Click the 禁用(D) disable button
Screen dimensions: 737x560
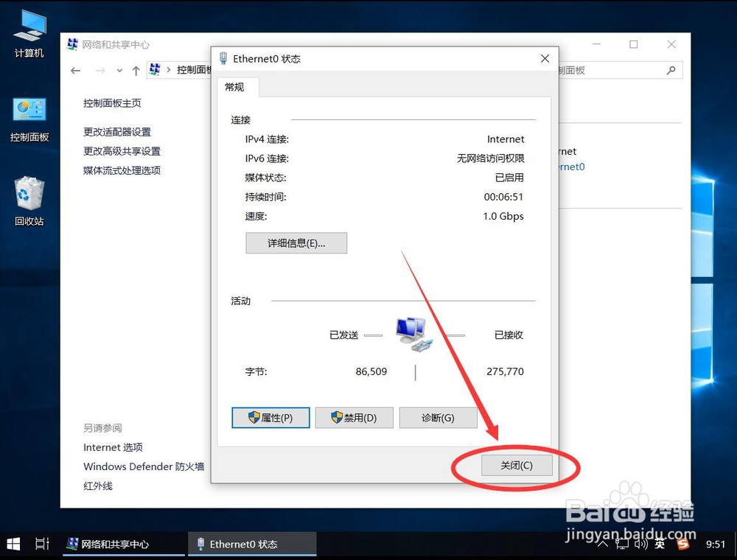coord(354,418)
